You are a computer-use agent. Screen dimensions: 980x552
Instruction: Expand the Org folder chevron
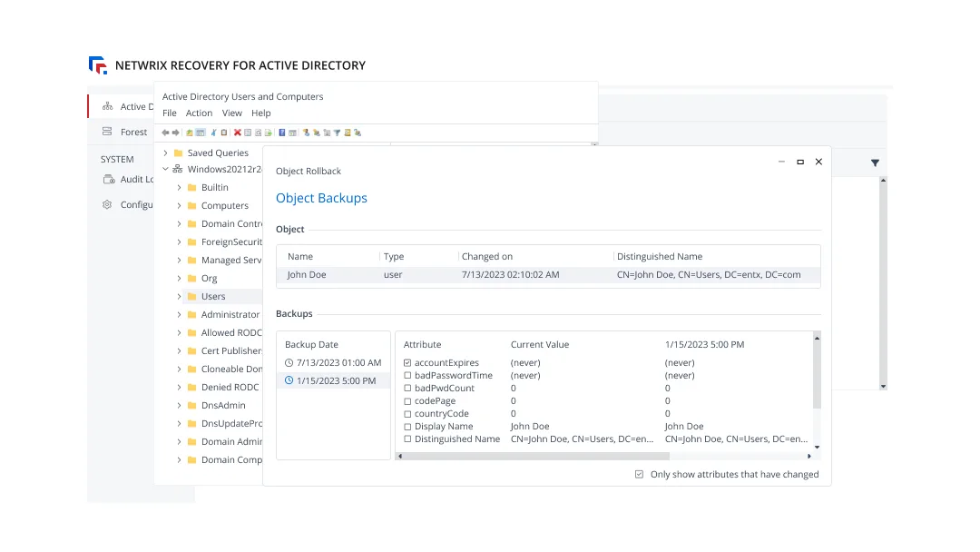coord(179,278)
